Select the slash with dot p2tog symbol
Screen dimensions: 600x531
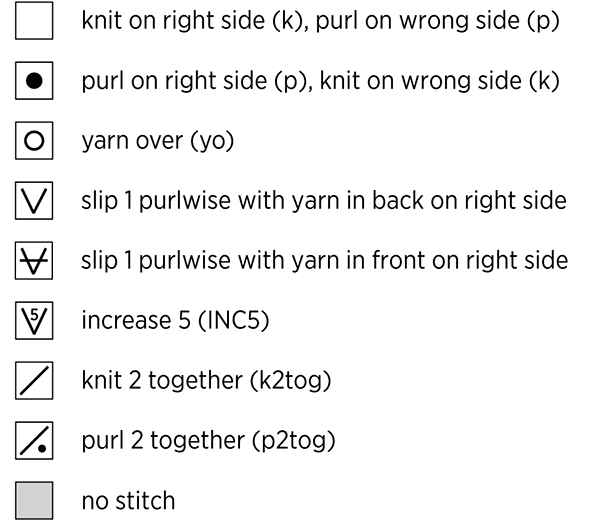(x=34, y=441)
